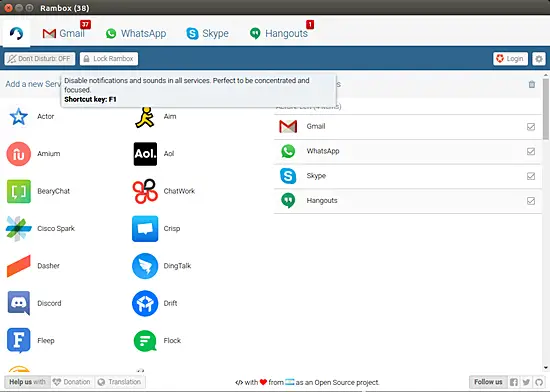Click the BearyChat service label
The width and height of the screenshot is (550, 392).
click(x=53, y=191)
